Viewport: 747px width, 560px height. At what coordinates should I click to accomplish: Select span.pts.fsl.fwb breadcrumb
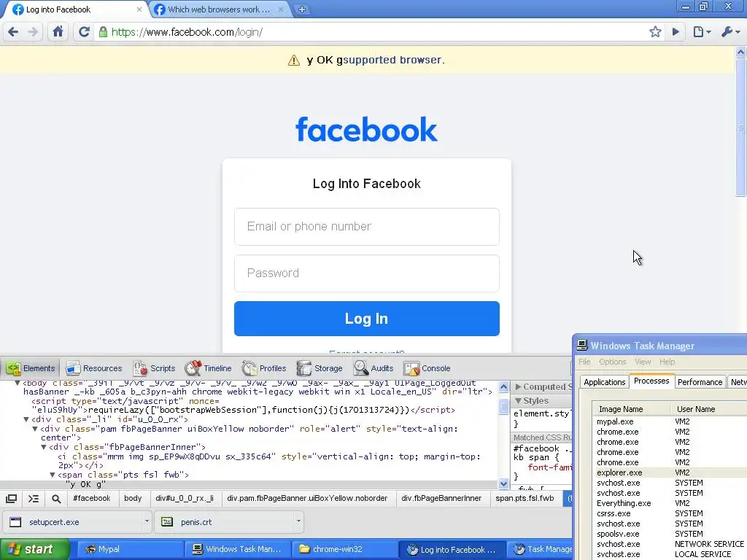pyautogui.click(x=525, y=498)
